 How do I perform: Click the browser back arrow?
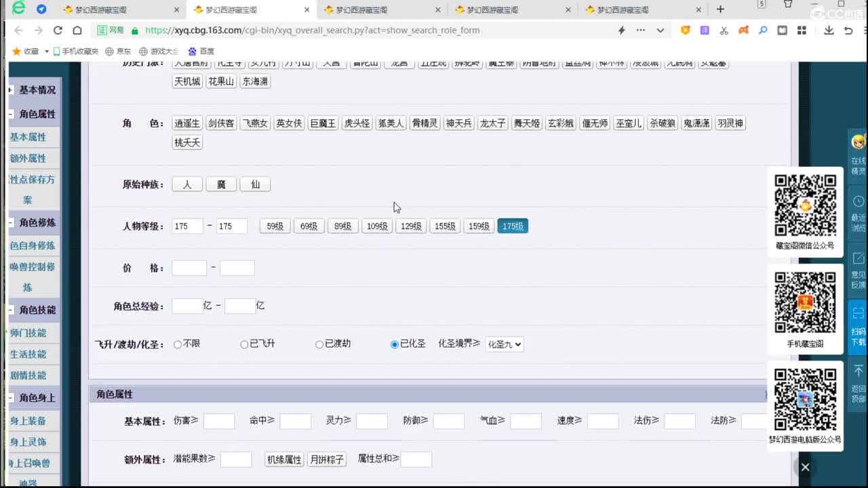[x=18, y=30]
